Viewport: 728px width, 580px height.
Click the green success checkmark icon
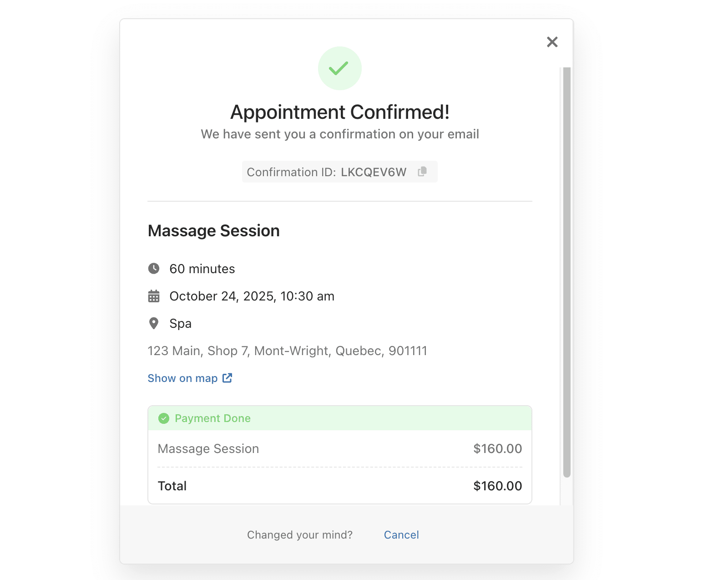(339, 68)
